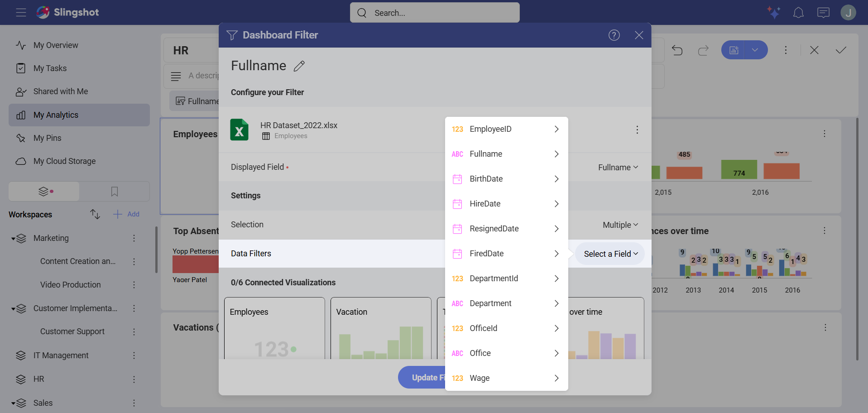This screenshot has height=413, width=868.
Task: Open the user profile avatar J
Action: tap(848, 13)
